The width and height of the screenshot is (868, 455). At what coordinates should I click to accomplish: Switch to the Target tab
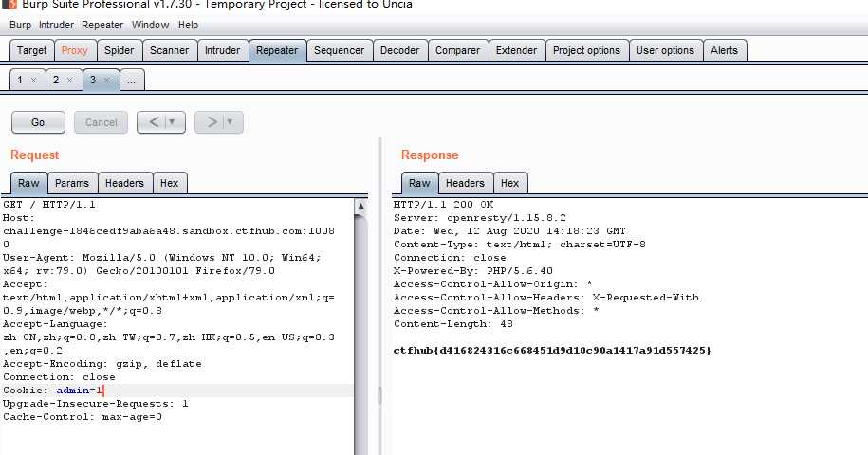point(32,50)
